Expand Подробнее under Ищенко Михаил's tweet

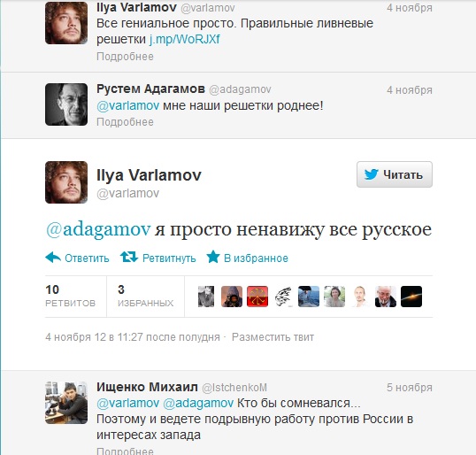pyautogui.click(x=125, y=451)
